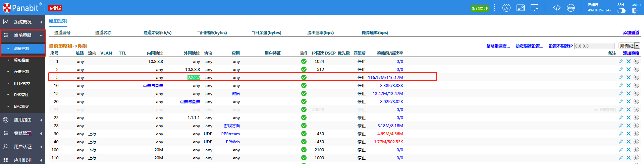Screen dimensions: 644x164
Task: Toggle the SSH switch
Action: 621,11
